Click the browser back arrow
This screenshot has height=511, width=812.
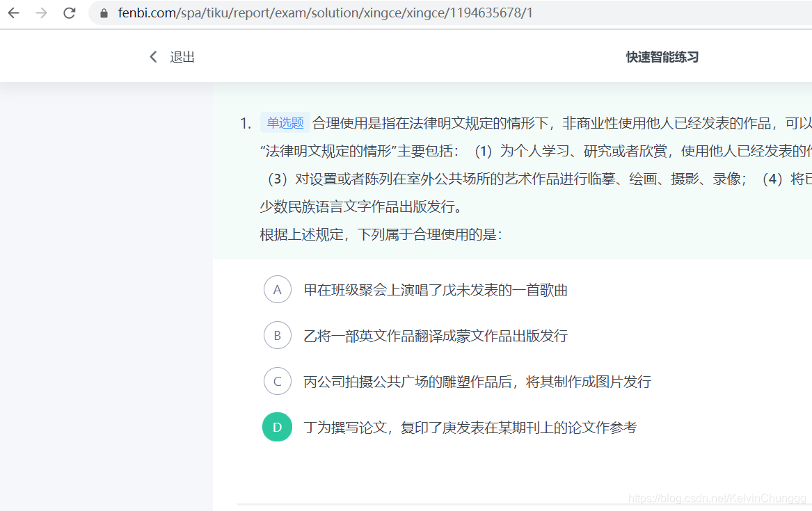tap(13, 12)
